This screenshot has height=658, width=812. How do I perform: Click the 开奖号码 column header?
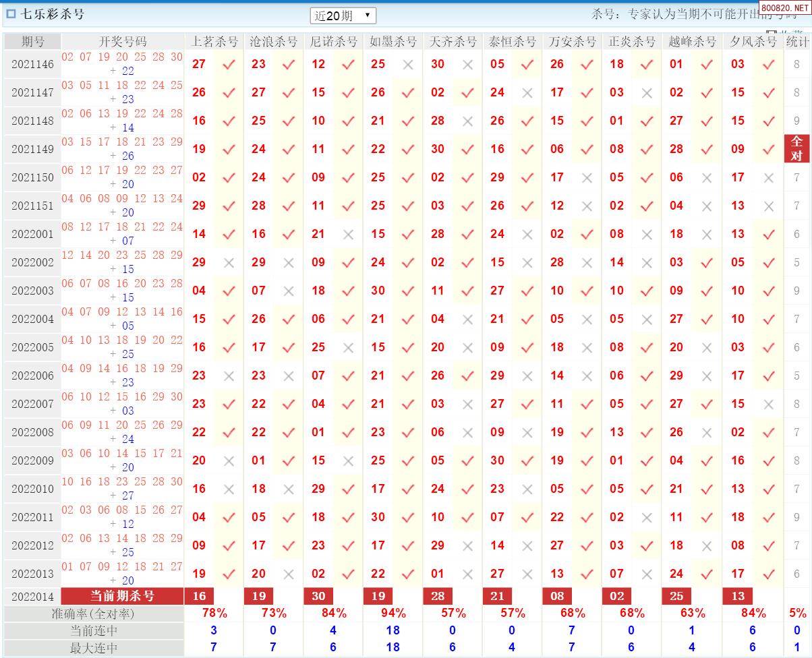(x=122, y=42)
